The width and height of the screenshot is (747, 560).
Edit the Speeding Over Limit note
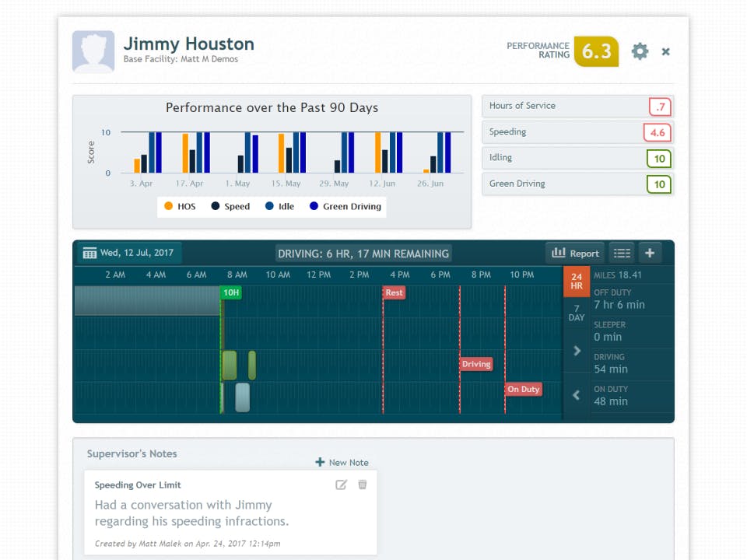(341, 485)
